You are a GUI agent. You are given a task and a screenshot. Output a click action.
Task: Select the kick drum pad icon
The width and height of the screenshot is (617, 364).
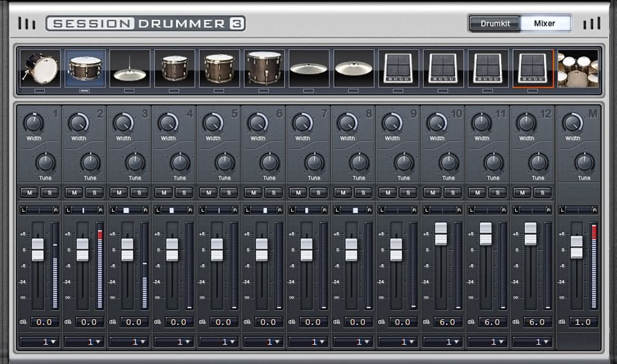coord(40,68)
